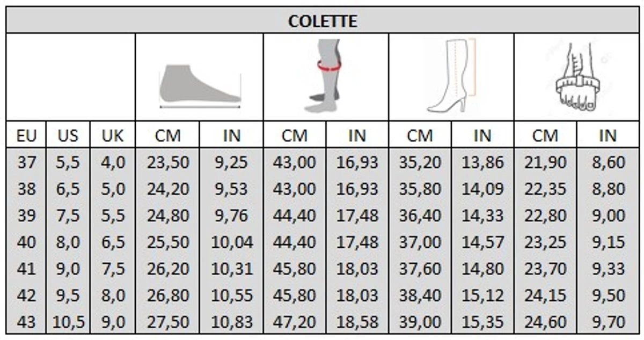Click the IN header below the boot icon
This screenshot has width=644, height=340.
482,136
